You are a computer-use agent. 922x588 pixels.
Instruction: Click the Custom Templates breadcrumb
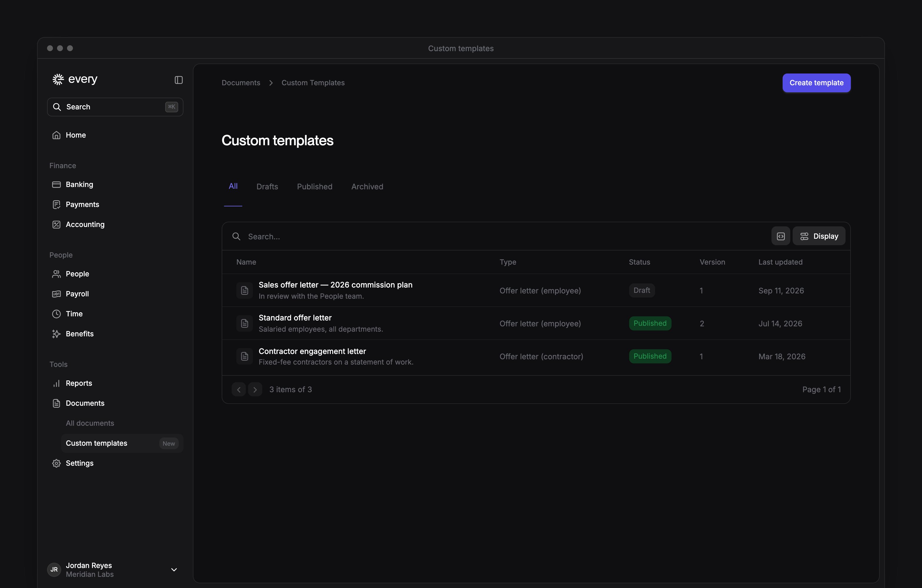tap(313, 83)
